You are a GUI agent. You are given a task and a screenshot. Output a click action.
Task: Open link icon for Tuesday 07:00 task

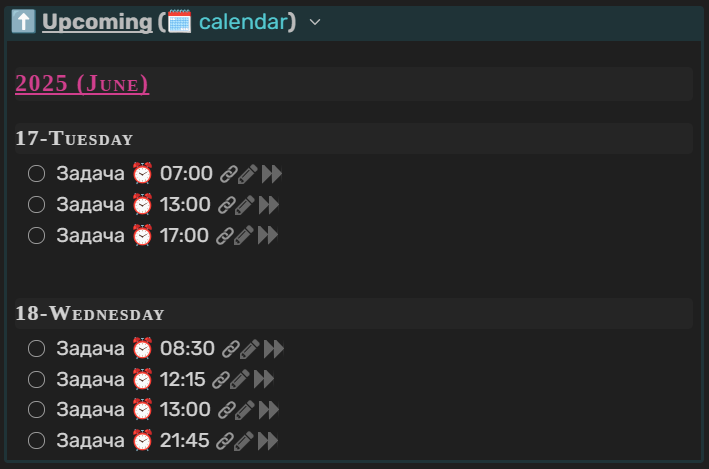coord(228,175)
